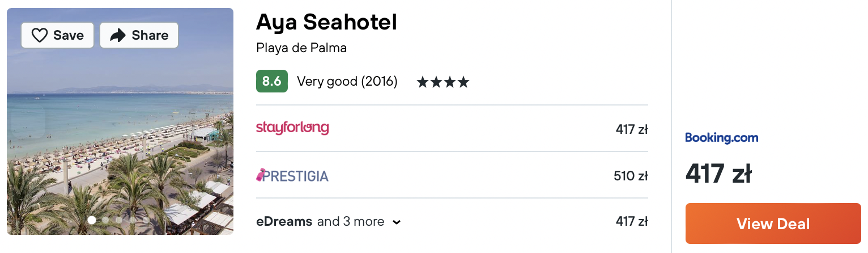Click the four-star rating icons
Screen dimensions: 868x253
(443, 82)
